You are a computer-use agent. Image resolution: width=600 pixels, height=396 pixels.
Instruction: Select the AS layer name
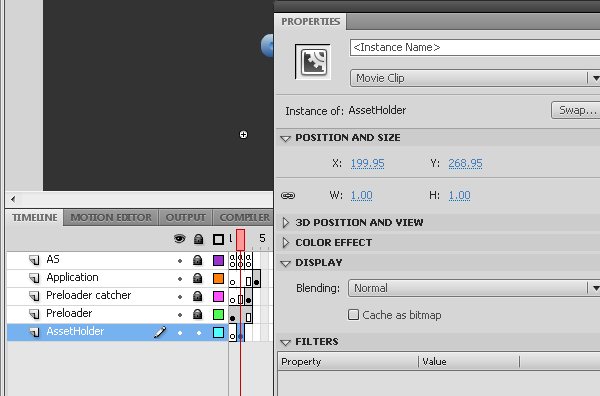click(x=53, y=259)
